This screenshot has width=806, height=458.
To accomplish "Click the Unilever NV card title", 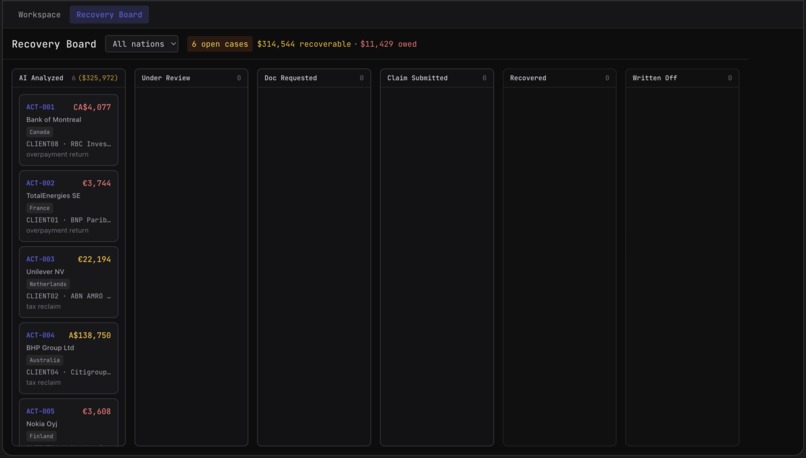I will coord(45,271).
